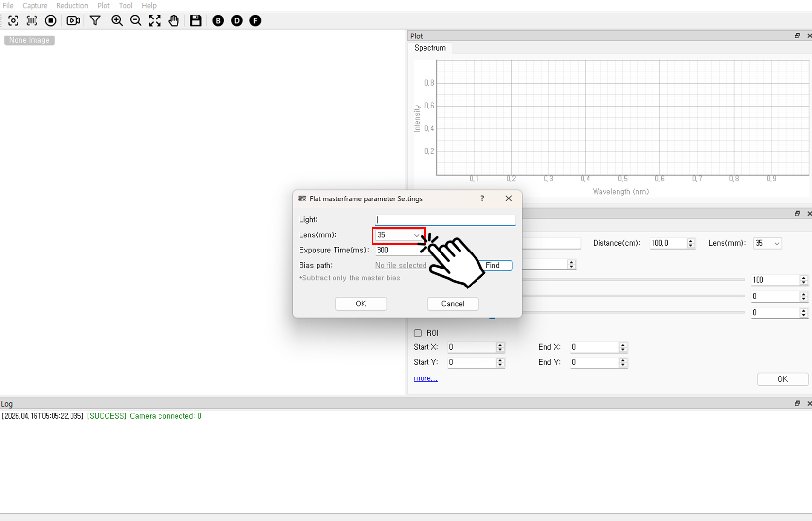Click OK in the flat masterframe dialog

point(361,304)
